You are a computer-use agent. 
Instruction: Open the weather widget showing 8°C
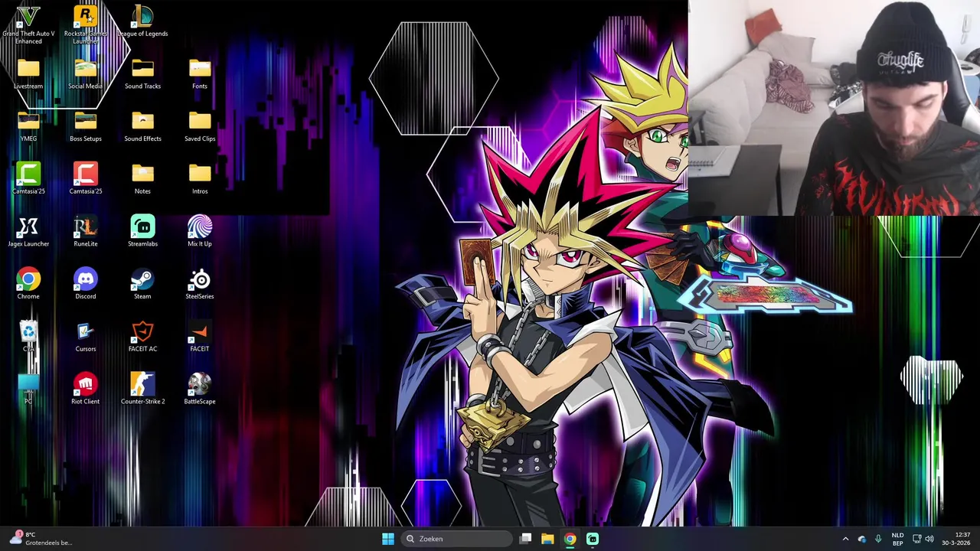pyautogui.click(x=42, y=539)
